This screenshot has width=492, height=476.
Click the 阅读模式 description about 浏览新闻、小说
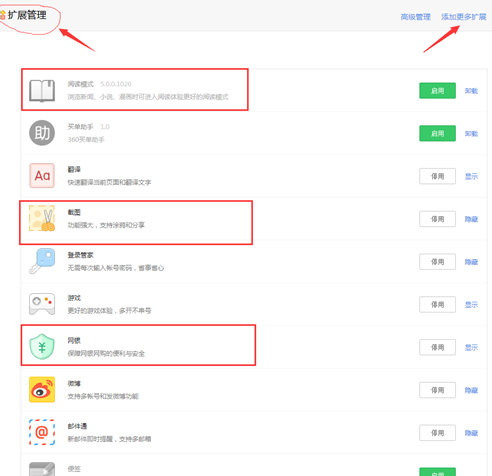pyautogui.click(x=148, y=97)
